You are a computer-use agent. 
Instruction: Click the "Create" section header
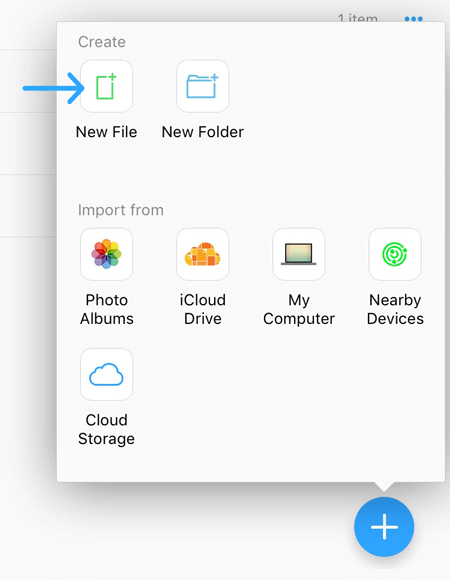pos(102,42)
